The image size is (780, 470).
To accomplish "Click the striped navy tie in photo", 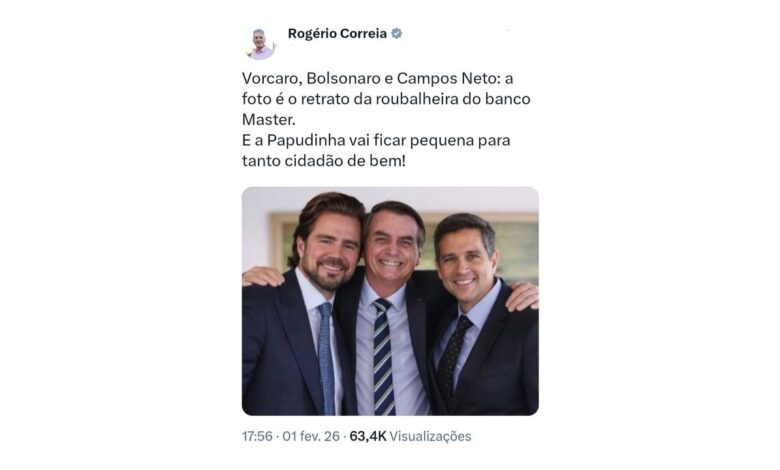I will point(384,357).
